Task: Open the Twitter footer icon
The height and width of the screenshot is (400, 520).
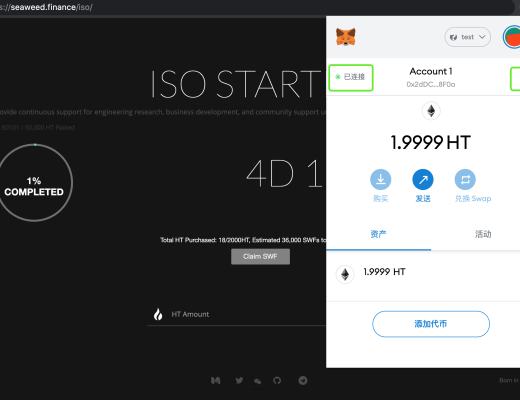Action: (239, 380)
